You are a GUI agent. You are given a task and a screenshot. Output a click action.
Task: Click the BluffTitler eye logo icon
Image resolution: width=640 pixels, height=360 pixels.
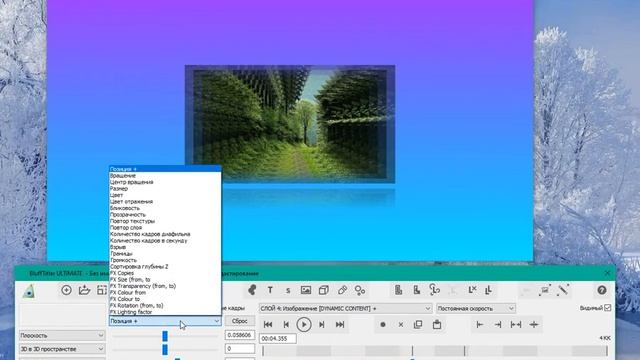(x=29, y=291)
